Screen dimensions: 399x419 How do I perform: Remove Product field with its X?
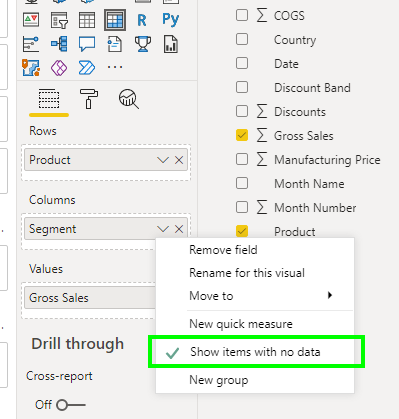179,160
